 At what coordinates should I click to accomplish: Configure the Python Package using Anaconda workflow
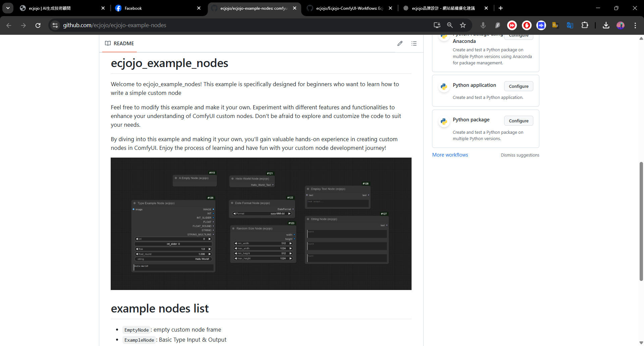click(519, 36)
